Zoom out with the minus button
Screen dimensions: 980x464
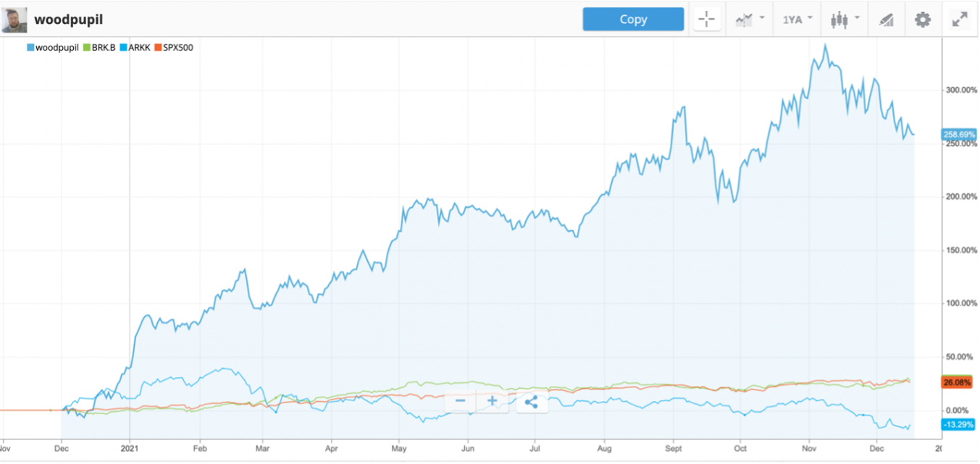tap(460, 402)
